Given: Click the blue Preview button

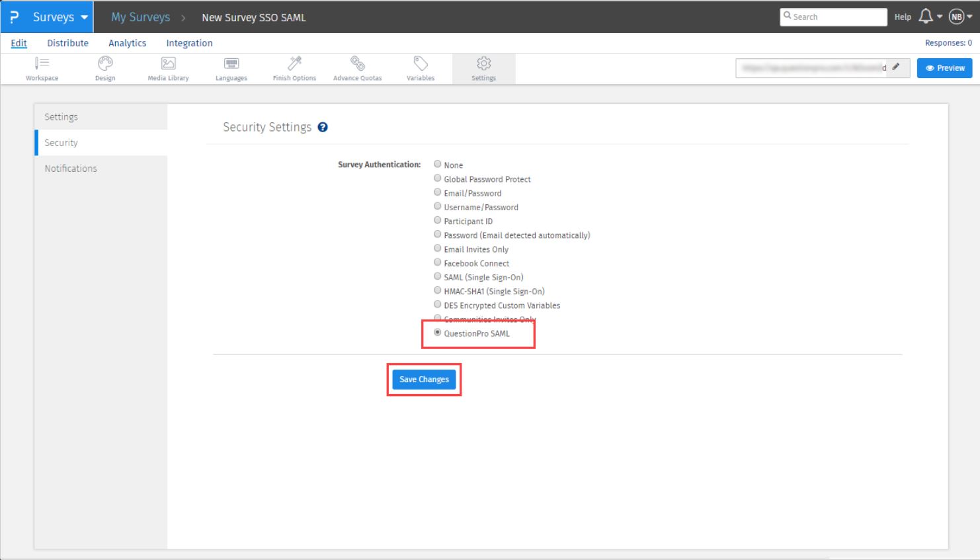Looking at the screenshot, I should click(x=944, y=68).
